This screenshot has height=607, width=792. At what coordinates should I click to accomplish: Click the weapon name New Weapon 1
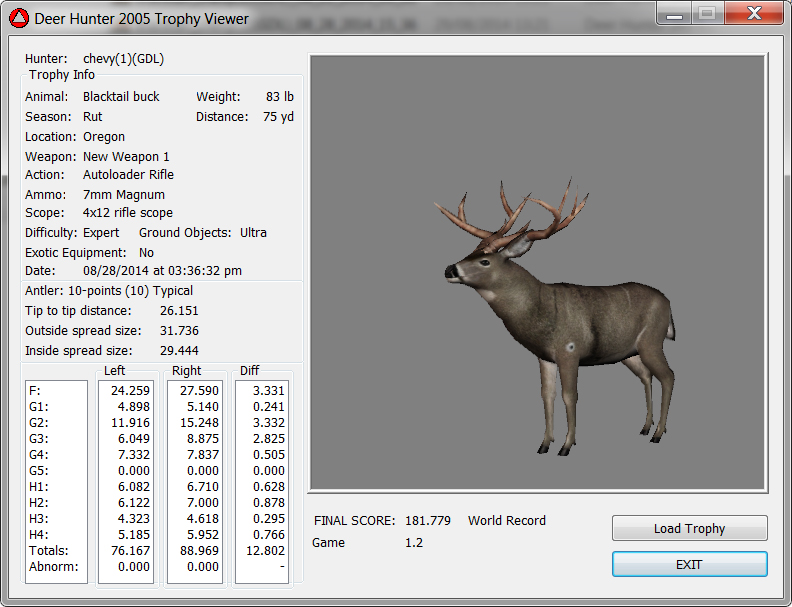(x=126, y=157)
